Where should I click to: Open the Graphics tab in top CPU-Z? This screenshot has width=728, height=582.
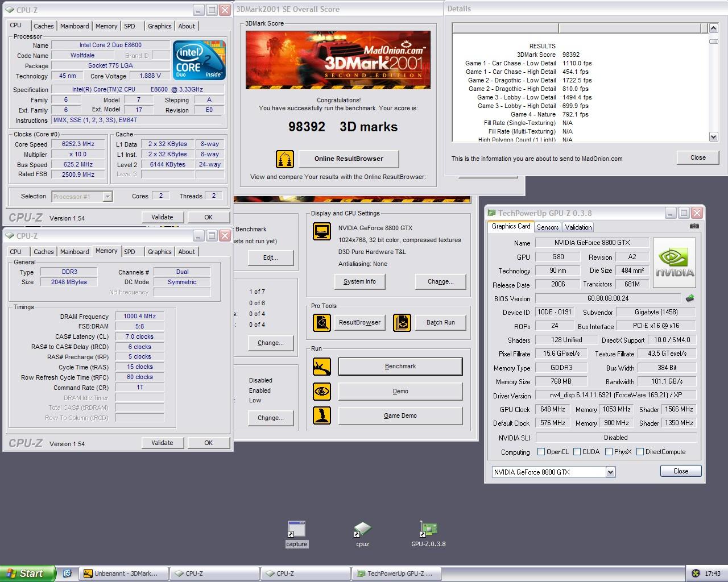click(159, 26)
